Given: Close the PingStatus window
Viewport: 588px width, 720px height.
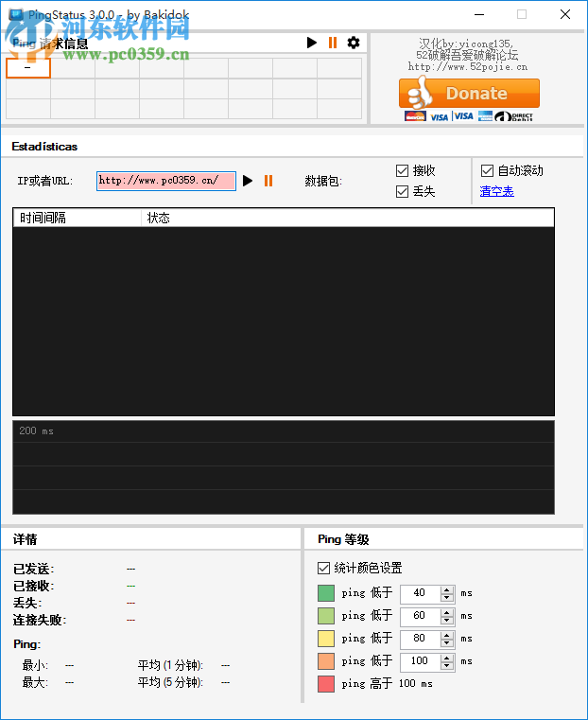Looking at the screenshot, I should tap(565, 14).
